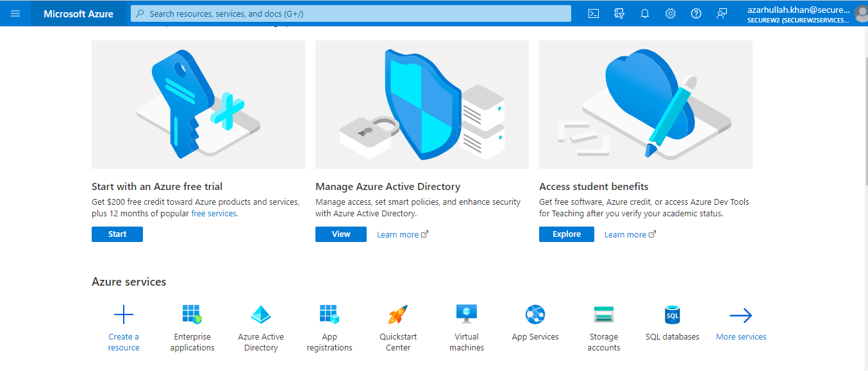
Task: Expand the portal hamburger menu
Action: (15, 13)
